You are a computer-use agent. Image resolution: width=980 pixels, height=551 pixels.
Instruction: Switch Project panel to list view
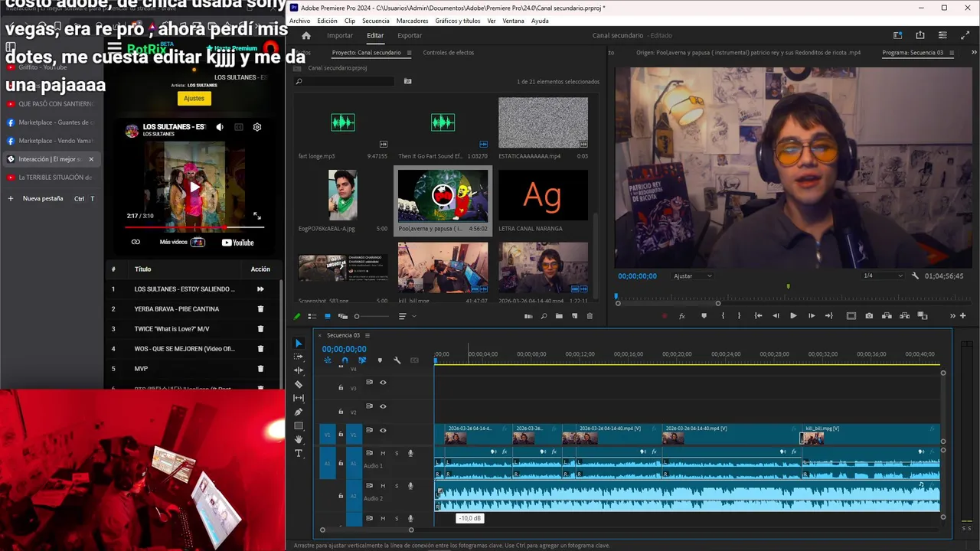pyautogui.click(x=312, y=316)
